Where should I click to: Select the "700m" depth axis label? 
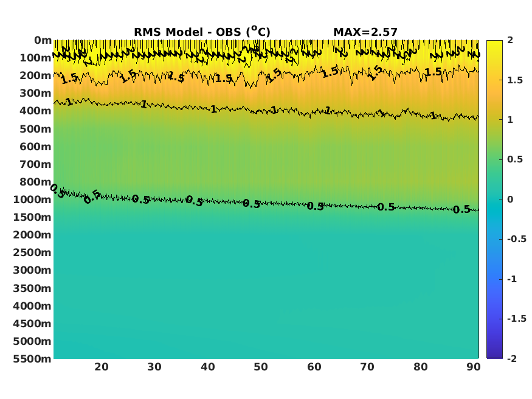pyautogui.click(x=35, y=164)
